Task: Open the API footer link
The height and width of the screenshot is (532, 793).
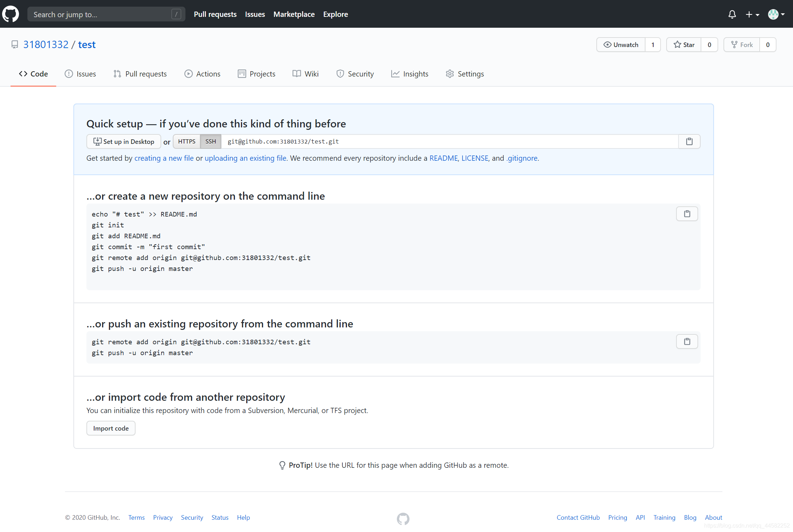Action: point(640,518)
